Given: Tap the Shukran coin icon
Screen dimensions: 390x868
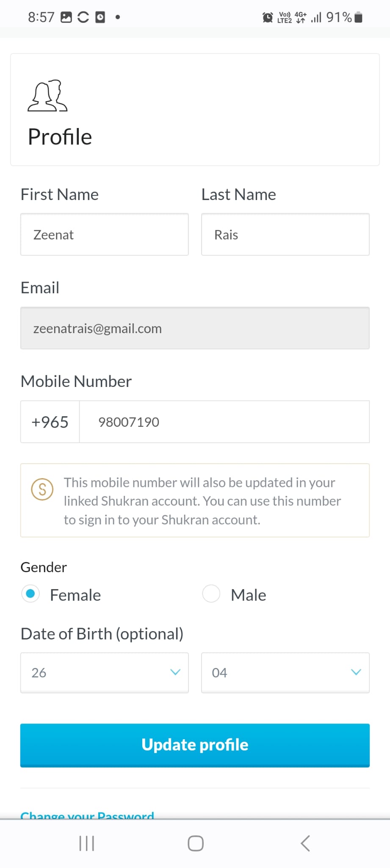Looking at the screenshot, I should pos(42,490).
